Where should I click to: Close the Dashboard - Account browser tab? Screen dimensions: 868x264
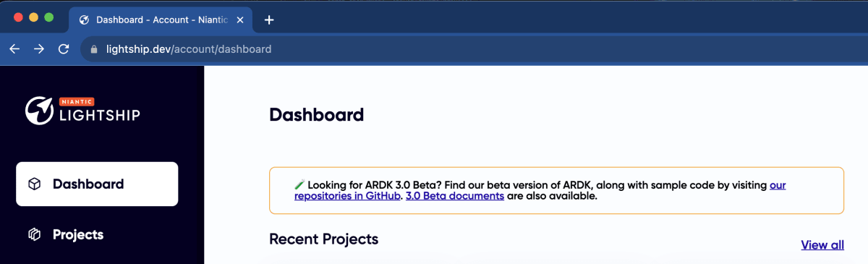click(240, 20)
